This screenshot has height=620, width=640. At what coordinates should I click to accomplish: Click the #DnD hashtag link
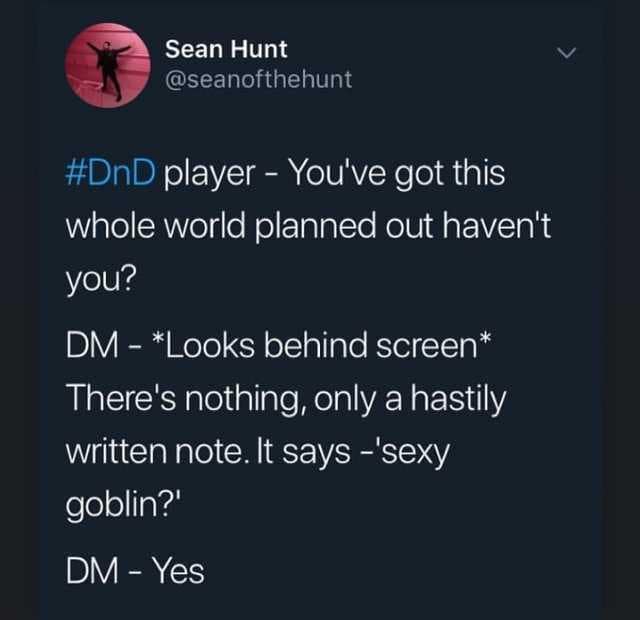tap(109, 174)
